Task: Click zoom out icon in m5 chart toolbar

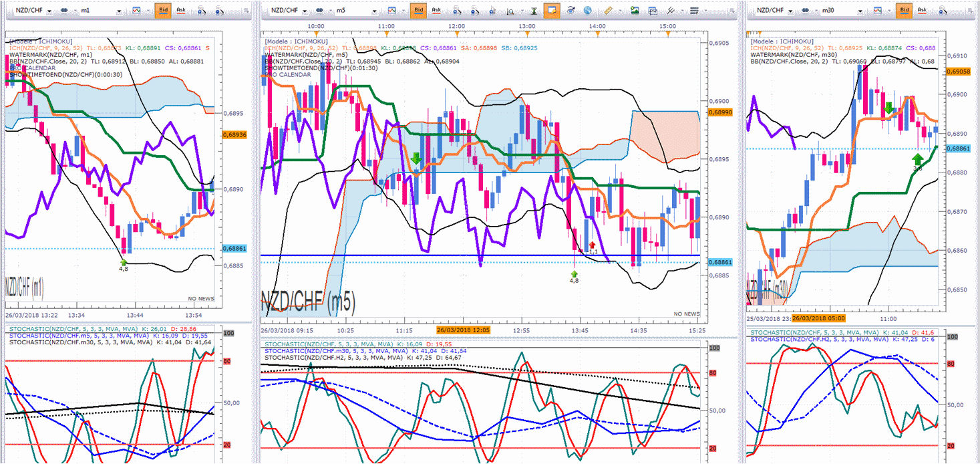Action: [475, 11]
